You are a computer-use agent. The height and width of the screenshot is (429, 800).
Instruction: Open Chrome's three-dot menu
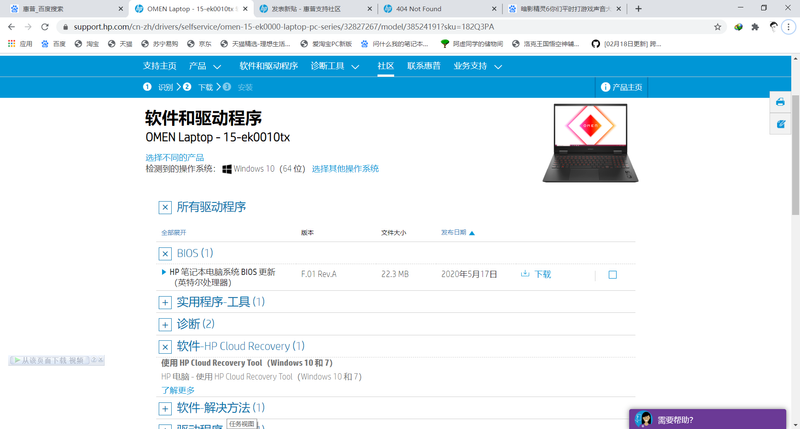[789, 27]
